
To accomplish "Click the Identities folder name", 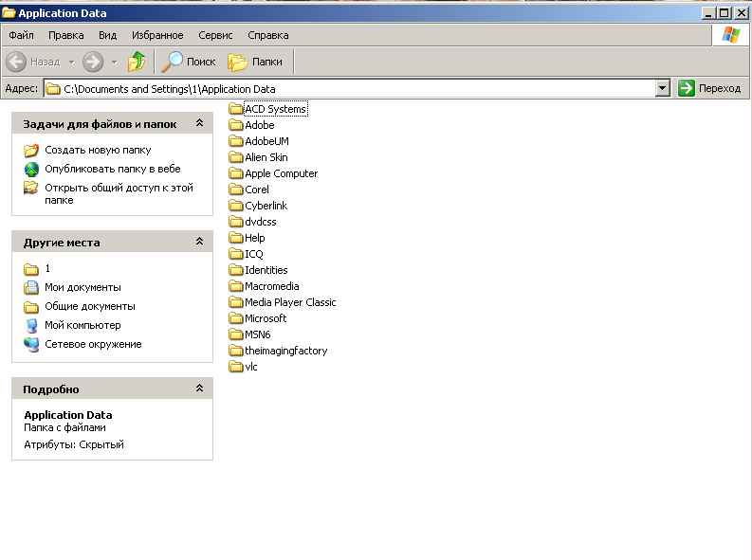I will 266,270.
